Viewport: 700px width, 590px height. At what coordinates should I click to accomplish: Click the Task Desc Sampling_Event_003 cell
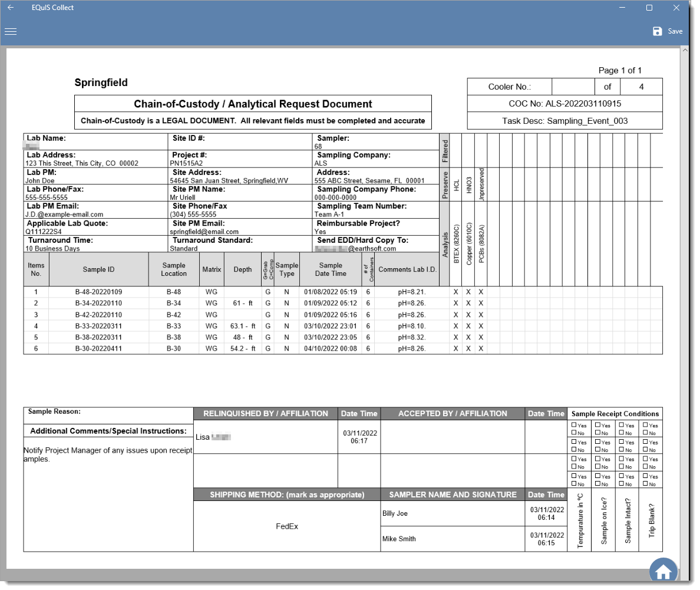click(564, 121)
